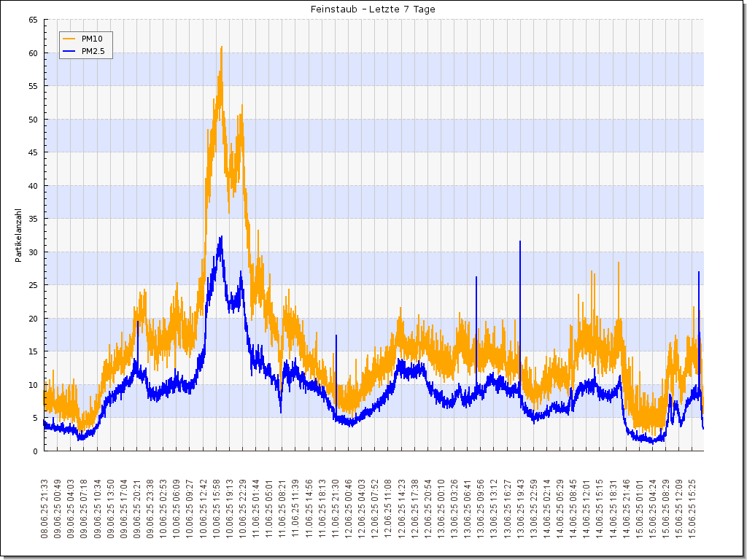Click the 30 tick on the y-axis
This screenshot has width=747, height=560.
click(33, 252)
